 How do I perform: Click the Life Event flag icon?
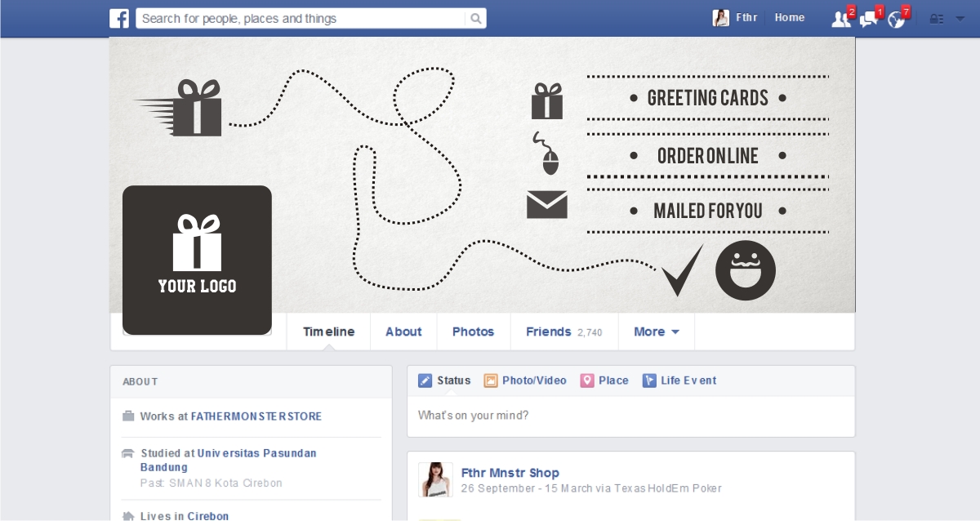point(649,381)
